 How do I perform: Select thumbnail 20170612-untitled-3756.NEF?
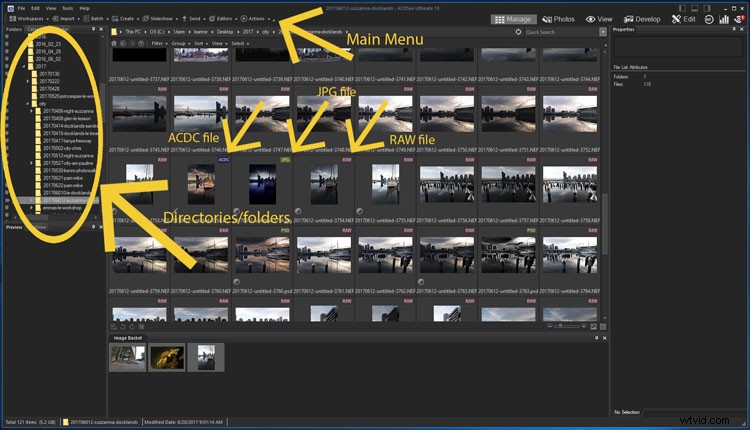pyautogui.click(x=447, y=184)
